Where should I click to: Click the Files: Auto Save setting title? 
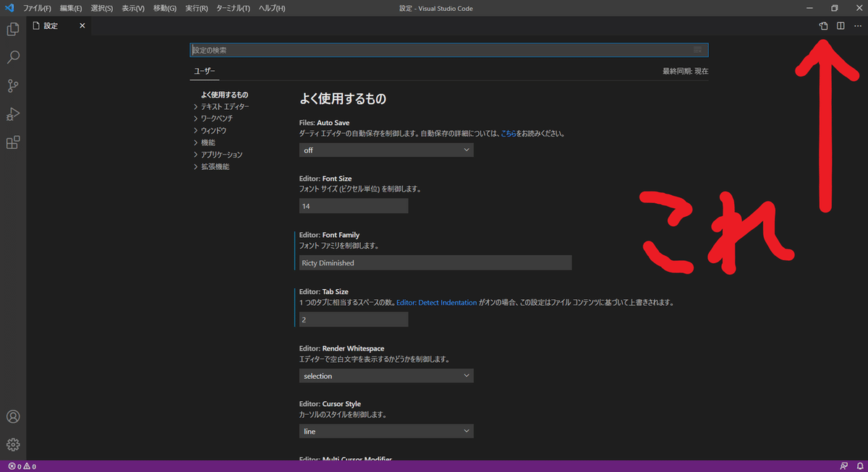(x=324, y=123)
